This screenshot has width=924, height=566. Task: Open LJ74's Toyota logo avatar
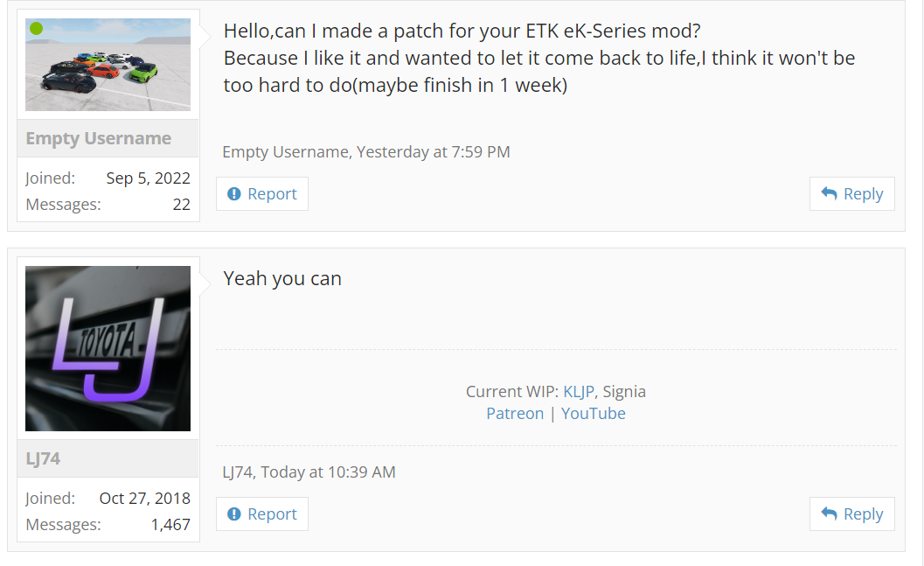[x=108, y=348]
